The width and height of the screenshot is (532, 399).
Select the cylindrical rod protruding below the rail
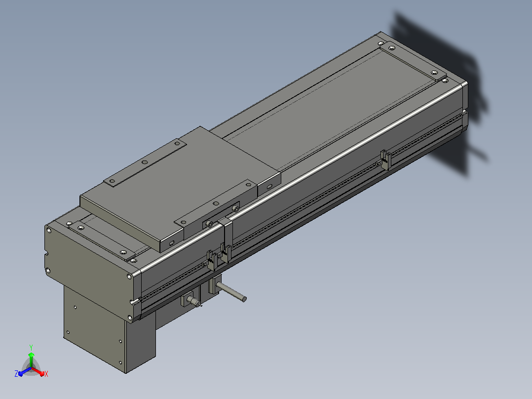point(231,292)
